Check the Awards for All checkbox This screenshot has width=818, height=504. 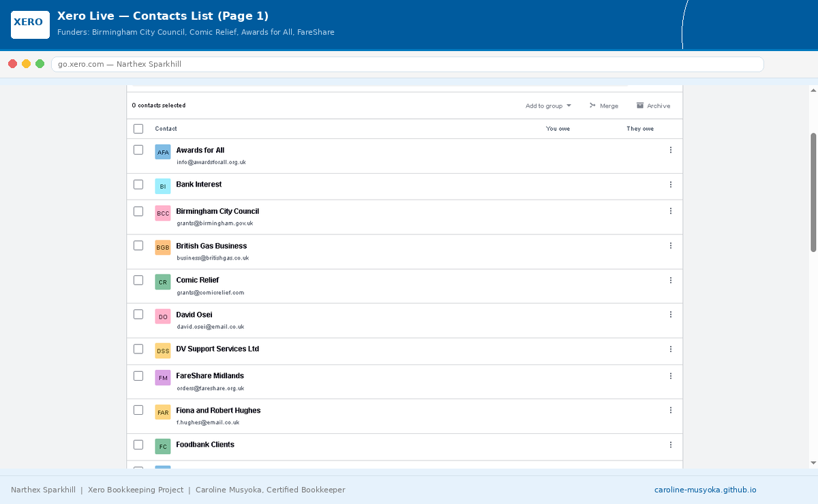tap(138, 150)
